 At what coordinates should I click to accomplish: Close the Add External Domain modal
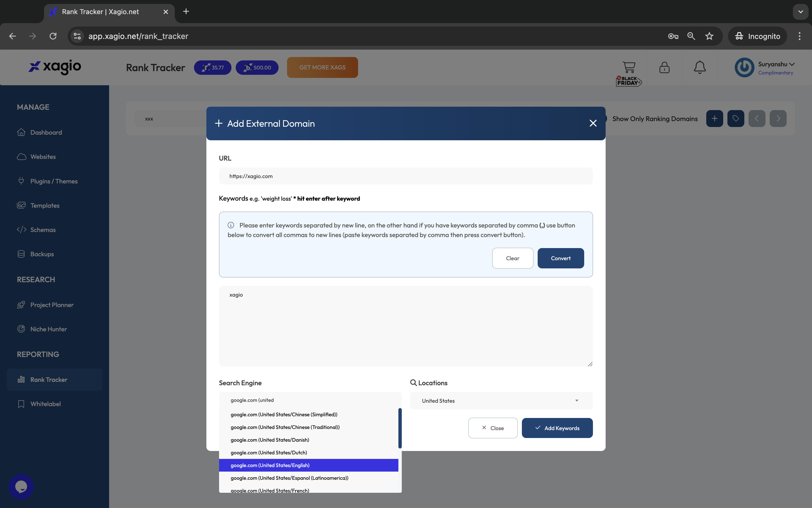click(593, 123)
